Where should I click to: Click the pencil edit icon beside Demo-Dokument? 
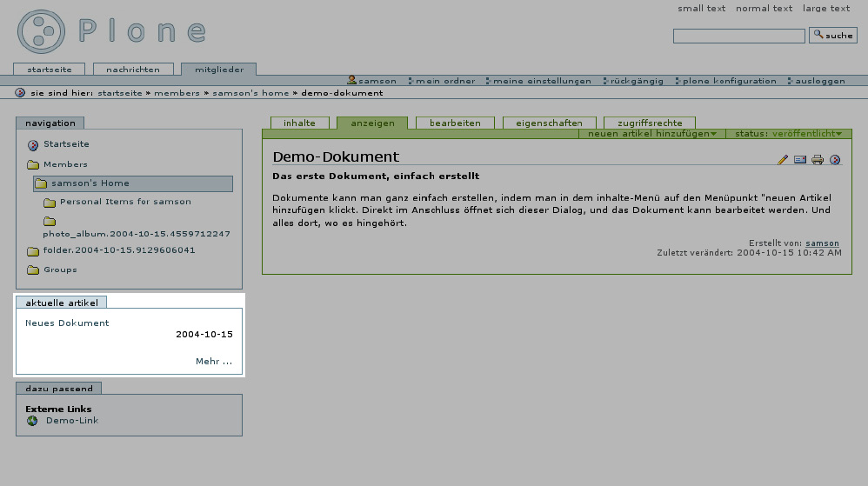783,160
